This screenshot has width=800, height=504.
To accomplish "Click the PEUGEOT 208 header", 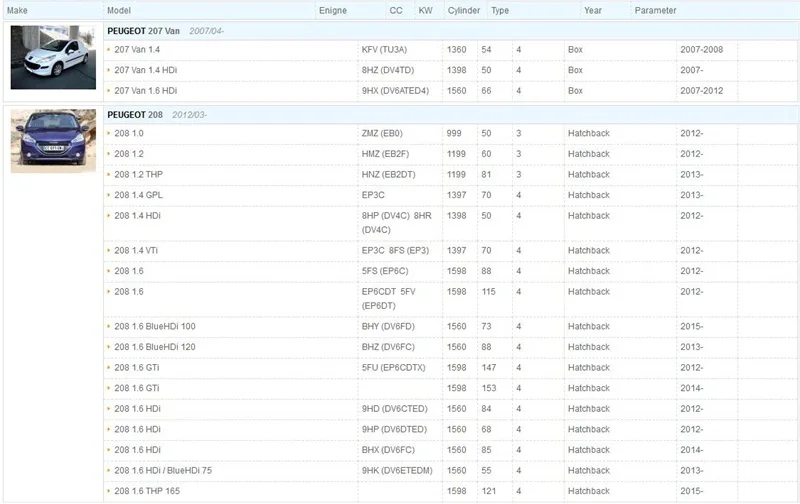I will click(135, 115).
